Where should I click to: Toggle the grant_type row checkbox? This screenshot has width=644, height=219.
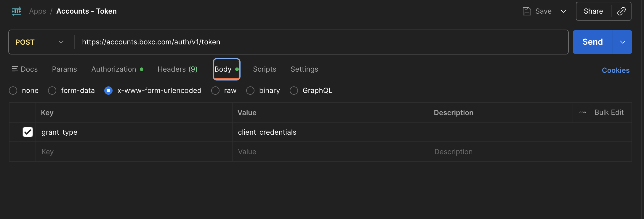point(28,132)
